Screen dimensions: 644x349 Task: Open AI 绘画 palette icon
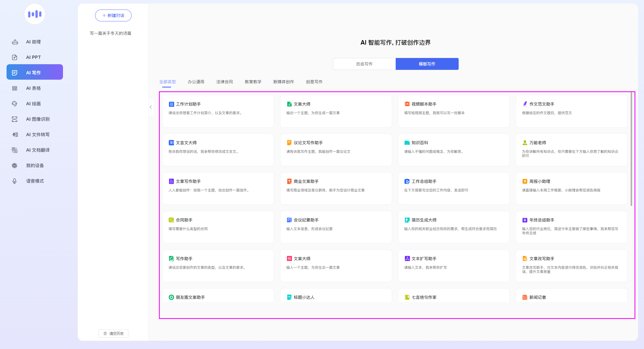click(x=15, y=104)
